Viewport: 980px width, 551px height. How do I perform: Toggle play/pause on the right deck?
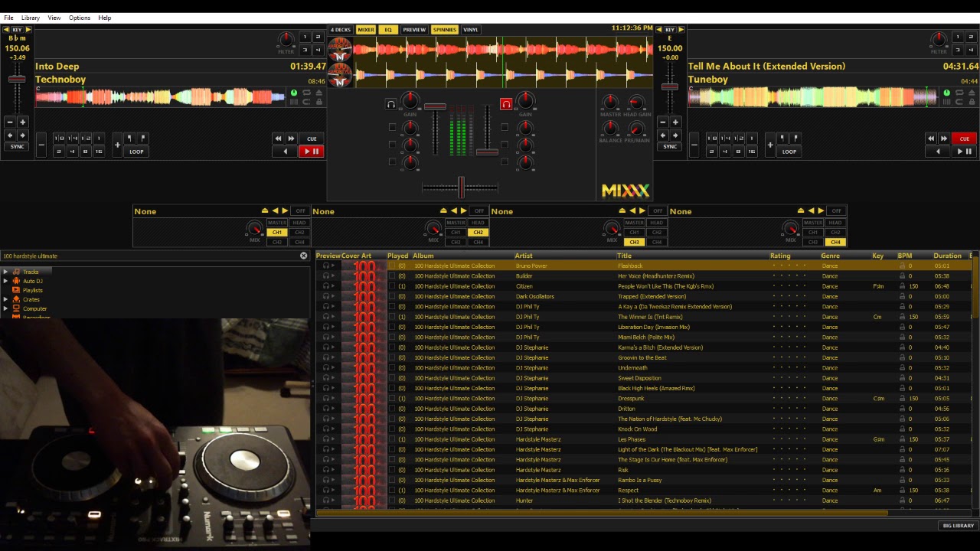pos(964,152)
